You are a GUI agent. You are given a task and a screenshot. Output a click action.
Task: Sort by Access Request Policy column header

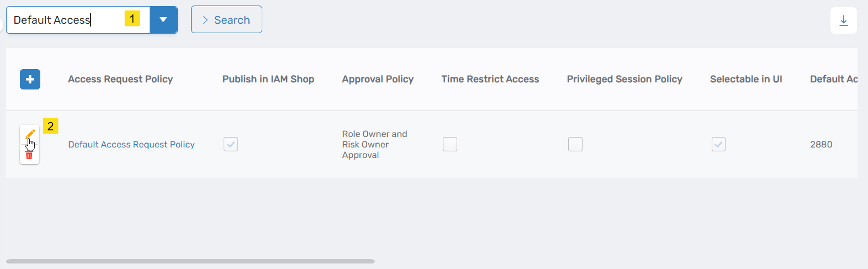click(x=120, y=79)
